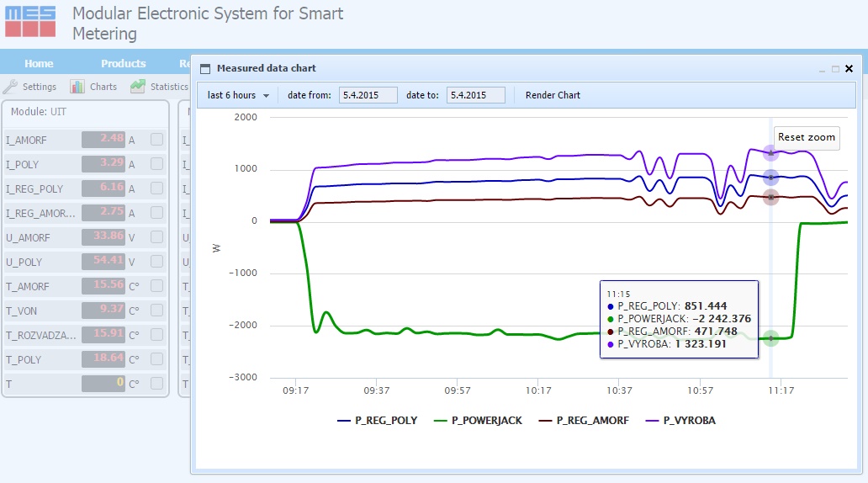Viewport: 868px width, 483px height.
Task: Enable the I_AMORF checkbox
Action: coord(156,140)
